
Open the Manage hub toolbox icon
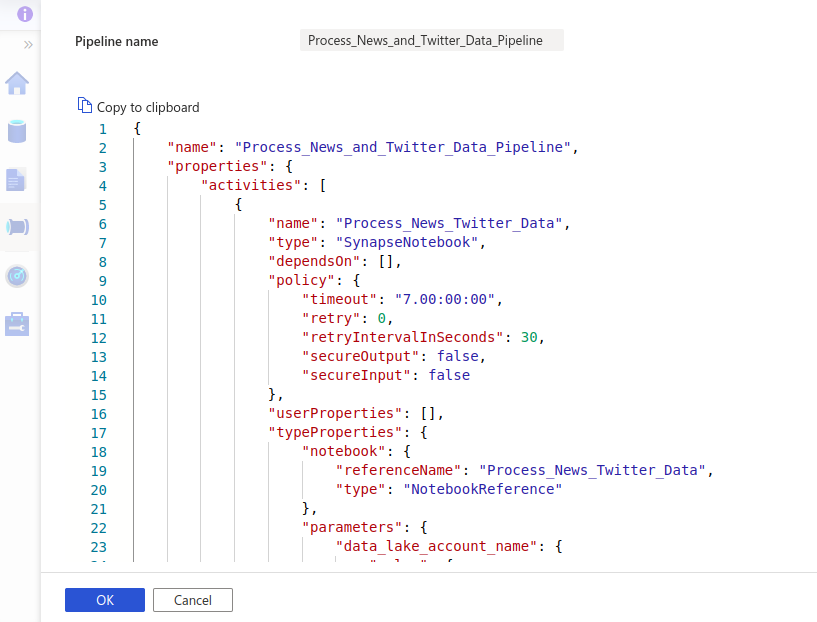tap(17, 324)
